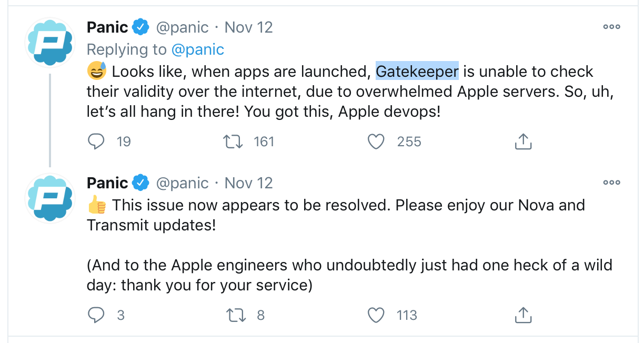Open more options on first tweet
The height and width of the screenshot is (343, 644).
point(611,27)
